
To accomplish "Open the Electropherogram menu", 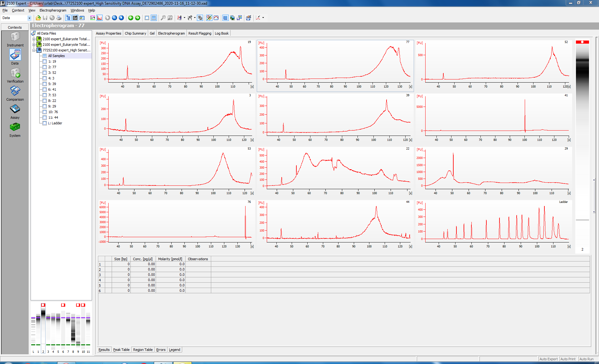I will tap(52, 10).
